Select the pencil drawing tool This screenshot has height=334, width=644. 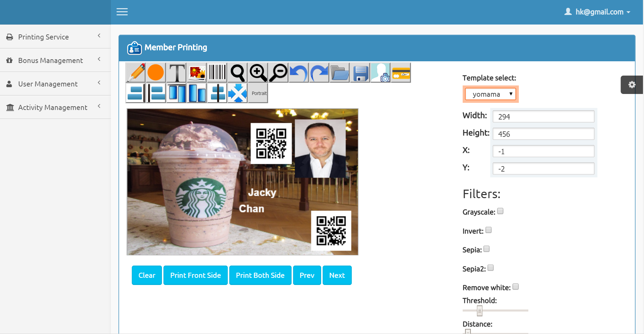pyautogui.click(x=135, y=73)
